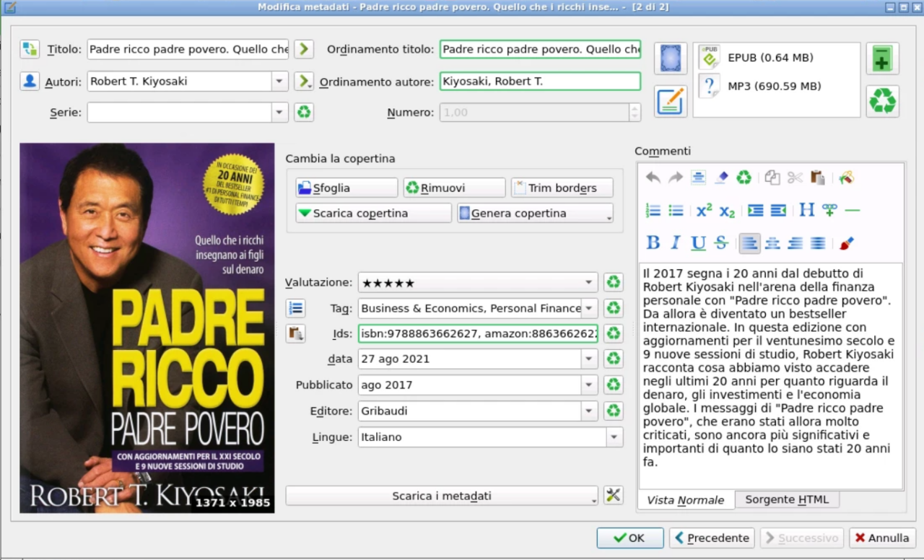Undo last edit in comments editor
924x560 pixels.
[653, 178]
